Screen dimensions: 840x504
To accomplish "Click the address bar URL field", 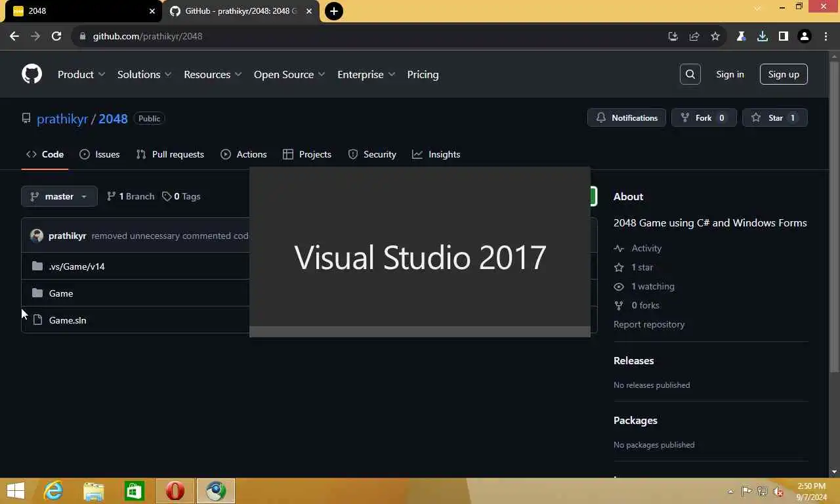I will tap(367, 36).
